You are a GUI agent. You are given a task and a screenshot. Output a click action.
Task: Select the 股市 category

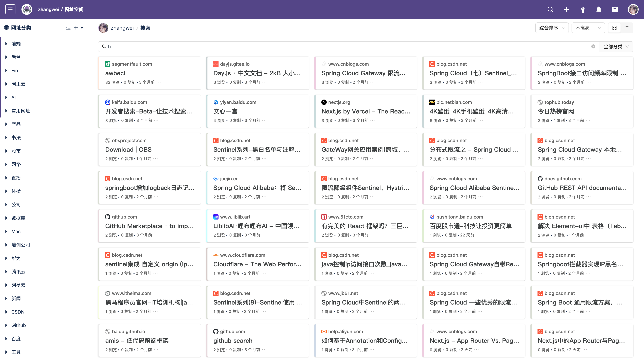[16, 151]
